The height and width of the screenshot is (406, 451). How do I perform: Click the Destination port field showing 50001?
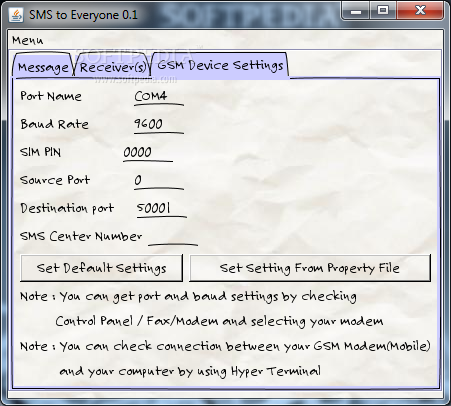click(162, 209)
